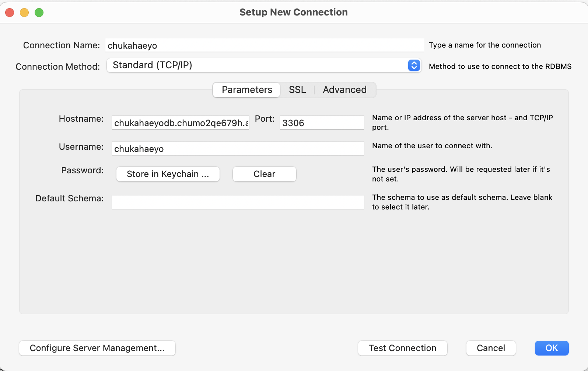The width and height of the screenshot is (588, 371).
Task: Open the Advanced tab
Action: (344, 90)
